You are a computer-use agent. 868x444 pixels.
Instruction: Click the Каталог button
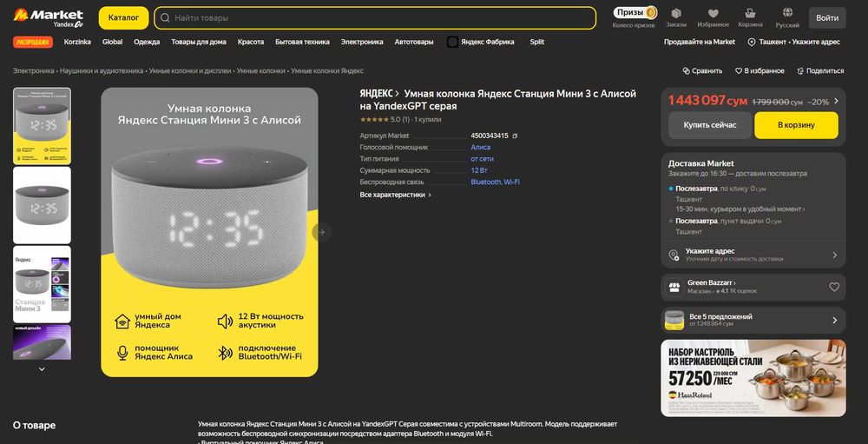123,17
